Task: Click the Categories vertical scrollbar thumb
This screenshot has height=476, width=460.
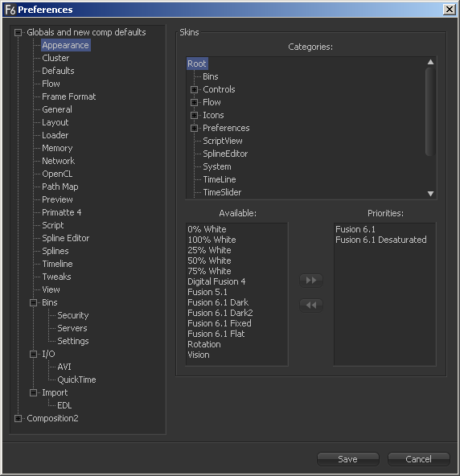Action: coord(430,112)
